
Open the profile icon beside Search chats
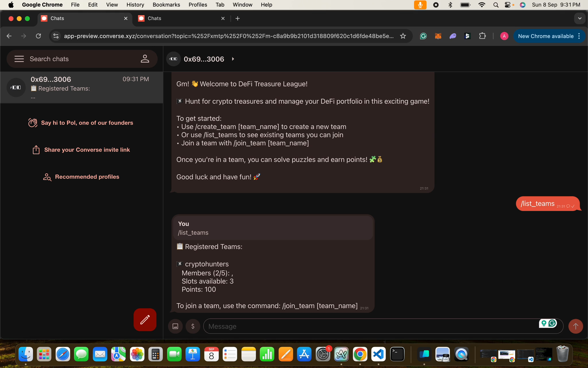[145, 59]
